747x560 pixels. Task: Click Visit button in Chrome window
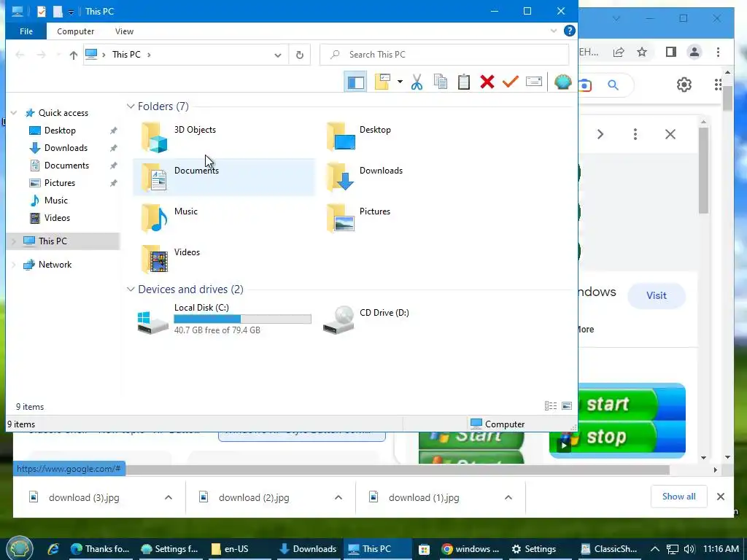click(x=656, y=296)
